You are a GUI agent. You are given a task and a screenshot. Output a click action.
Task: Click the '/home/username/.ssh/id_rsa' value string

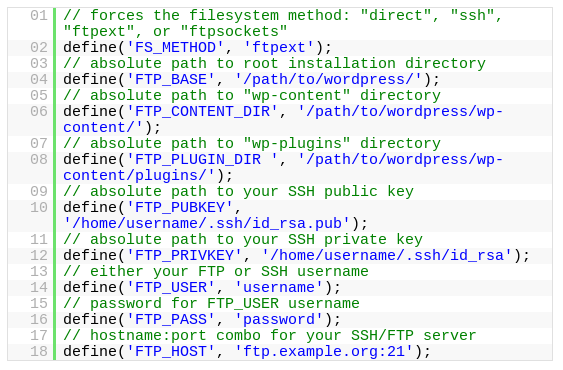(387, 255)
